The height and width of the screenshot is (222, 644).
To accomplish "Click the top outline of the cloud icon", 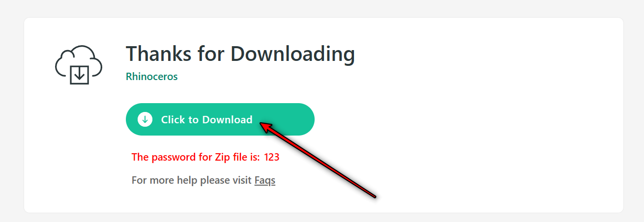I will click(83, 47).
